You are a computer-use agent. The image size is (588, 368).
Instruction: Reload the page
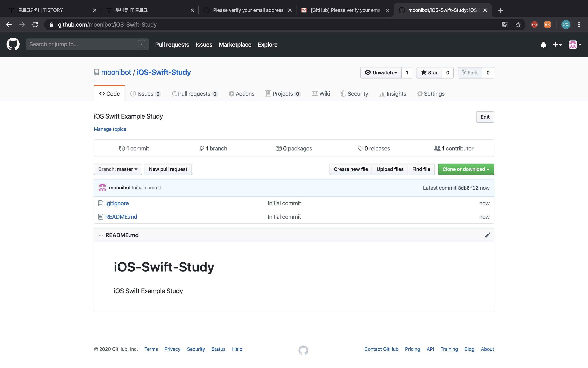35,25
